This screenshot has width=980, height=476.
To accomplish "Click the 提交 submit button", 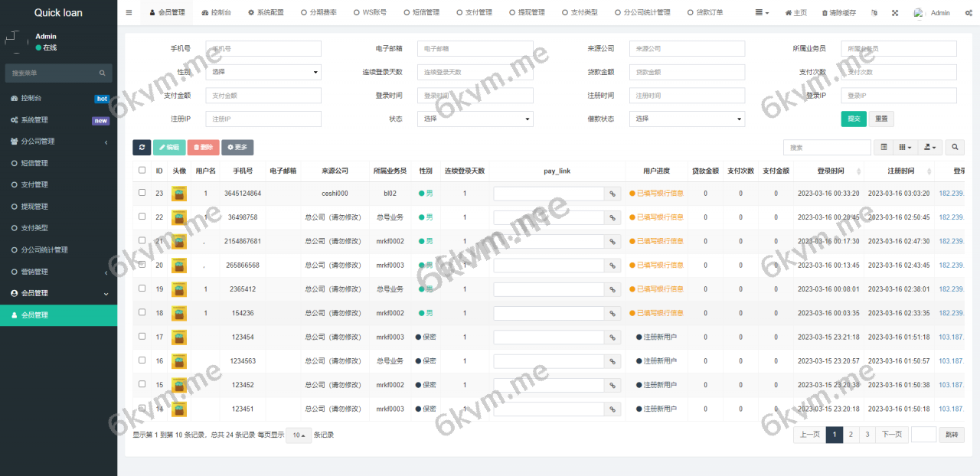I will pos(854,119).
